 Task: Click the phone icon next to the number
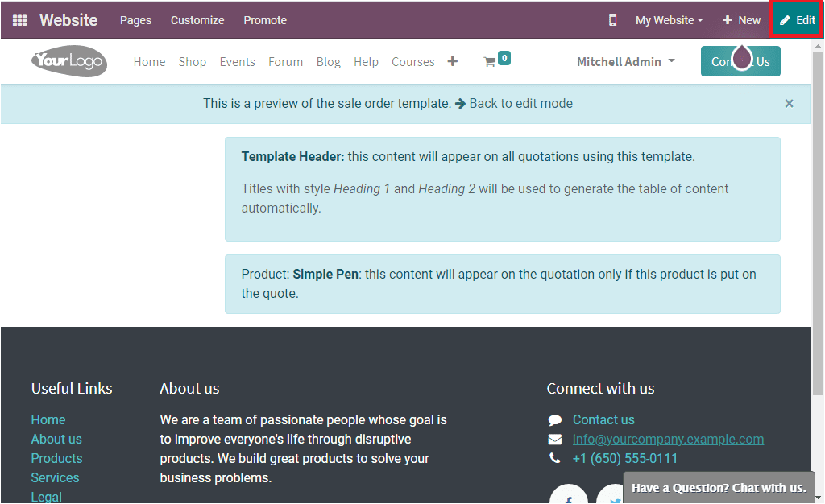tap(554, 458)
